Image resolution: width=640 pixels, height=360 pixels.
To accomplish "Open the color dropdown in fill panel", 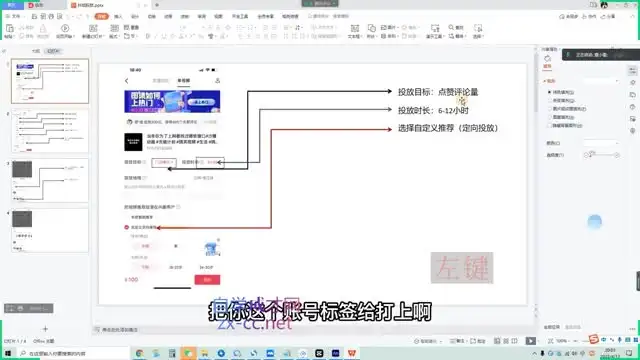I will (x=601, y=143).
